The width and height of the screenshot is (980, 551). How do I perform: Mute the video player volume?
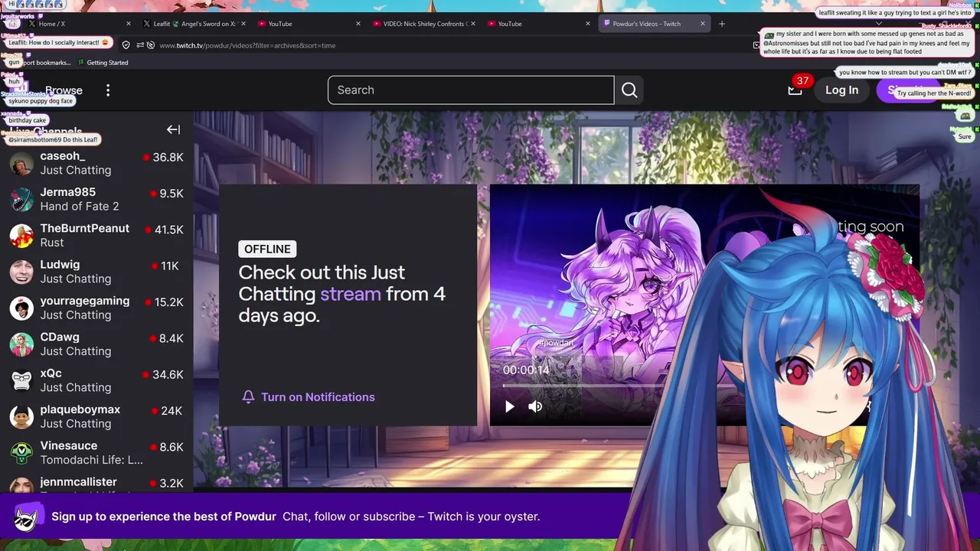point(535,406)
